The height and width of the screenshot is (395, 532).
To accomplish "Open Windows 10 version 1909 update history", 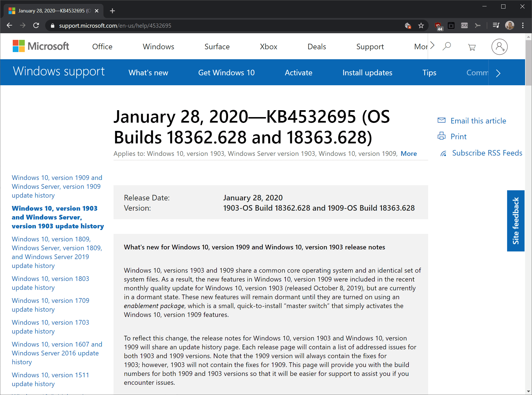I will tap(57, 186).
